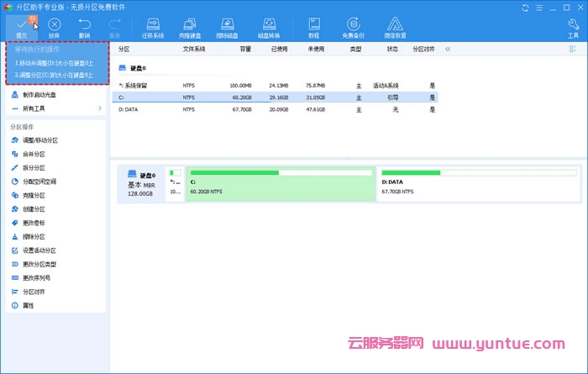
Task: Click the C: partition block in disk map
Action: 280,181
